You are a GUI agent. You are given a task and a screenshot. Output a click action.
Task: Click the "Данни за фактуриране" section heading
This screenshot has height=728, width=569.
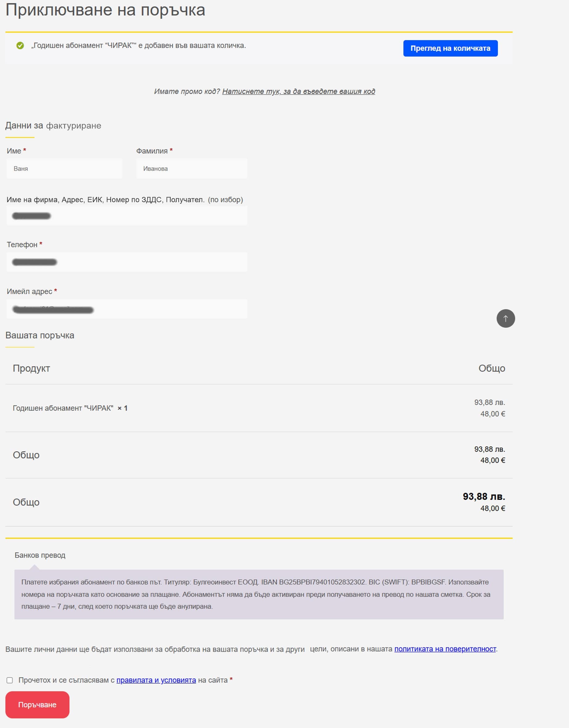pyautogui.click(x=53, y=126)
